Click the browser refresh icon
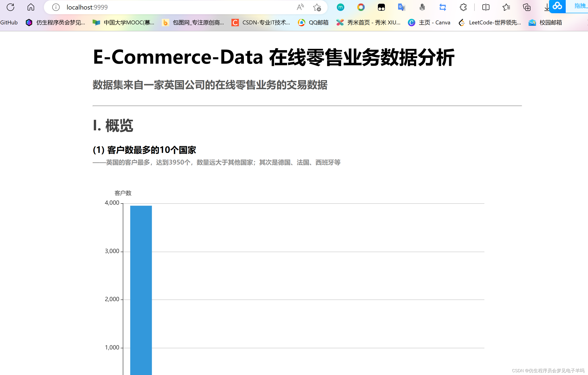 (10, 7)
